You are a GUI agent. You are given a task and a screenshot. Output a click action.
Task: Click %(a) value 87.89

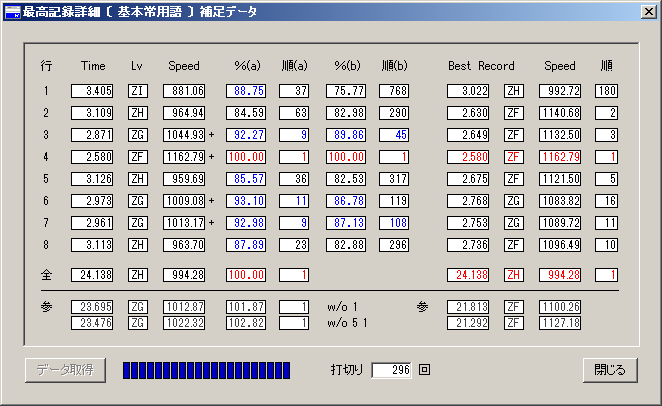click(x=246, y=245)
